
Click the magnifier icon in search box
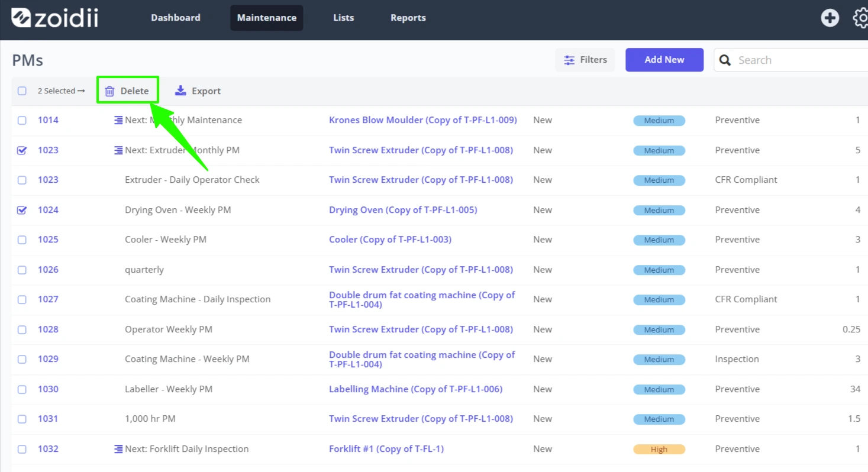click(725, 60)
